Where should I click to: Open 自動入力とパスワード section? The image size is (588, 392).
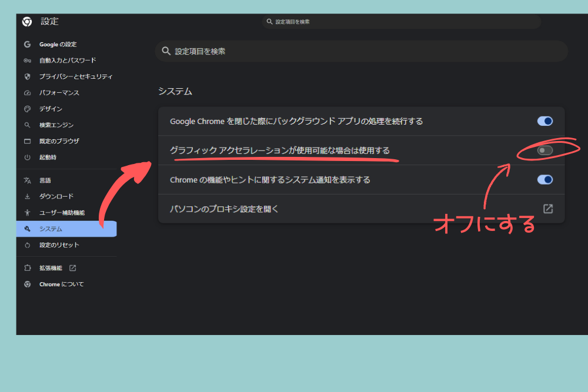coord(66,61)
